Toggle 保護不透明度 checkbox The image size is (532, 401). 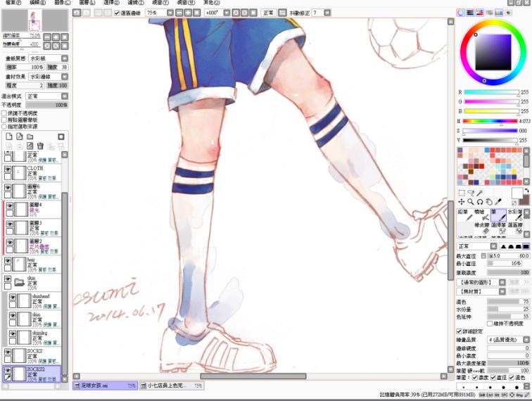[4, 113]
